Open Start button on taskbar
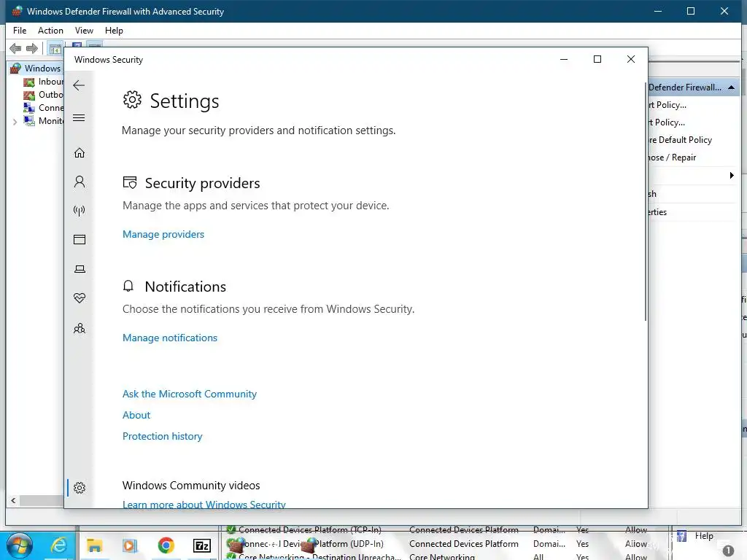747x560 pixels. point(19,545)
